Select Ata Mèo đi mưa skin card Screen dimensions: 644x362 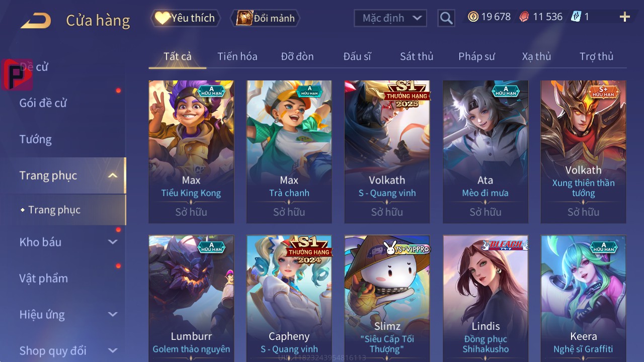coord(486,151)
